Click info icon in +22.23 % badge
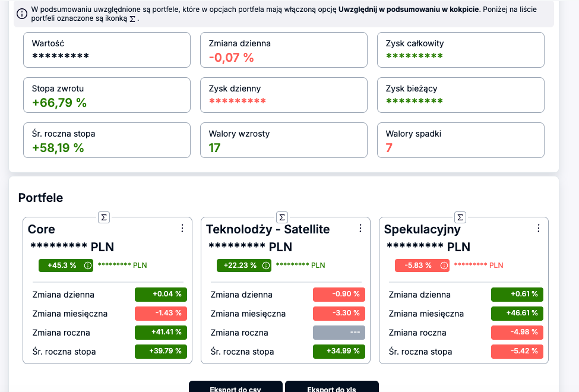The height and width of the screenshot is (392, 579). 266,265
